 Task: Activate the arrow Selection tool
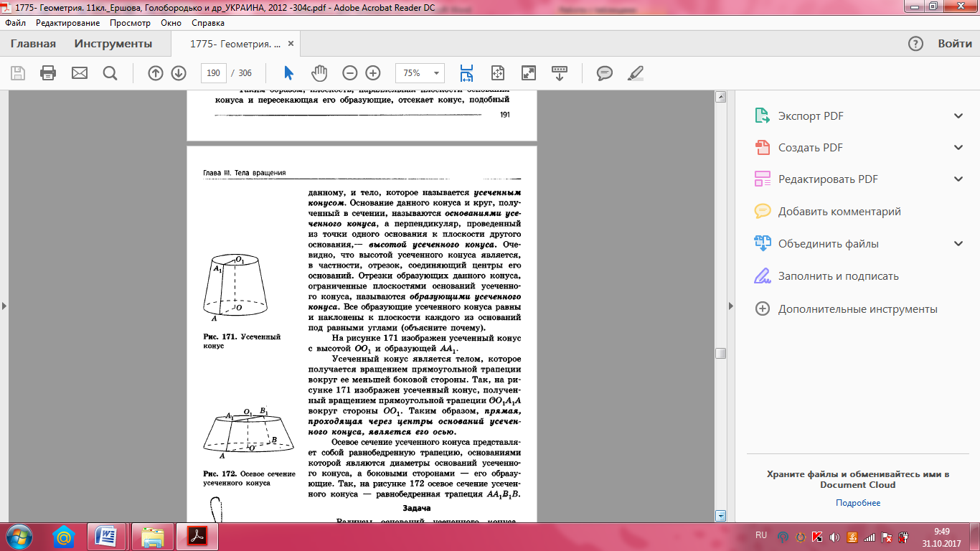click(x=288, y=73)
